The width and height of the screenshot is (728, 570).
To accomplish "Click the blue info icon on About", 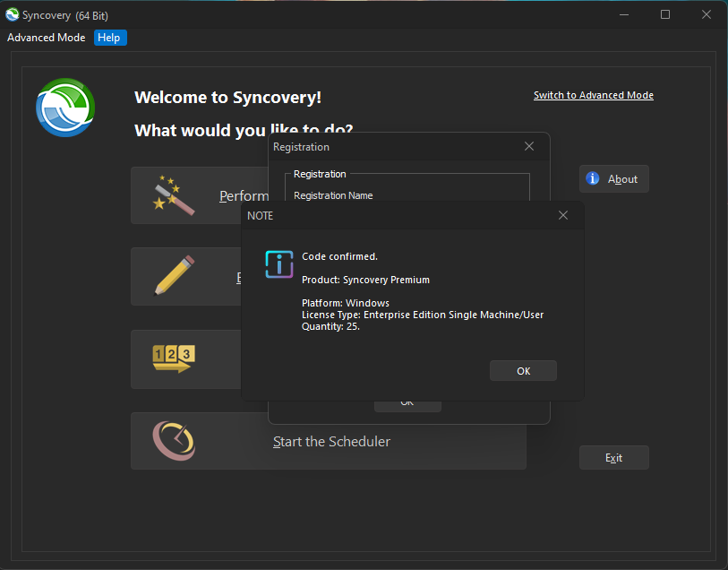I will pos(593,178).
